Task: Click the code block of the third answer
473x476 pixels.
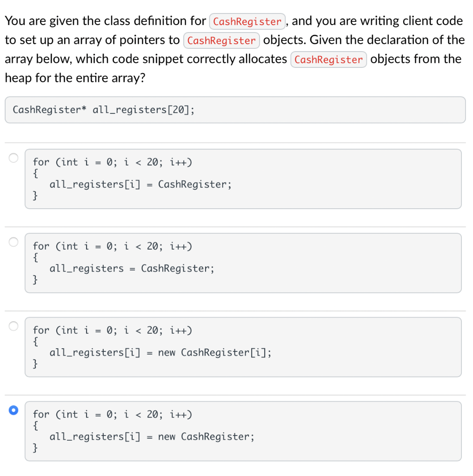Action: click(x=242, y=347)
